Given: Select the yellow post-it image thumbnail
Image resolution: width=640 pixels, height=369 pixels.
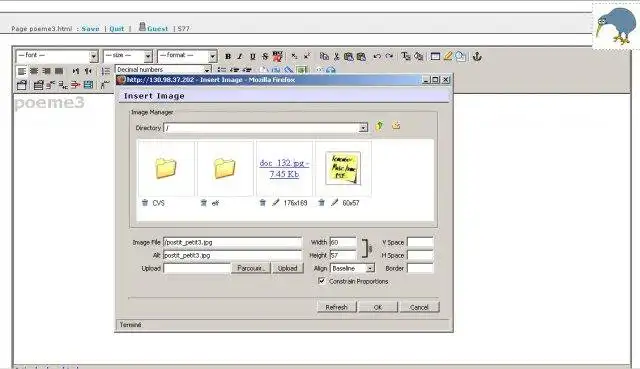Looking at the screenshot, I should click(343, 168).
